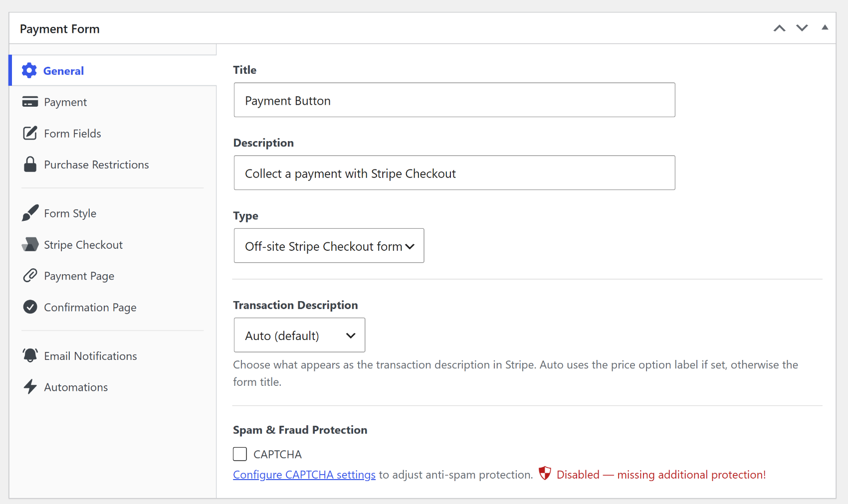
Task: Click the Form Fields edit icon
Action: (30, 133)
